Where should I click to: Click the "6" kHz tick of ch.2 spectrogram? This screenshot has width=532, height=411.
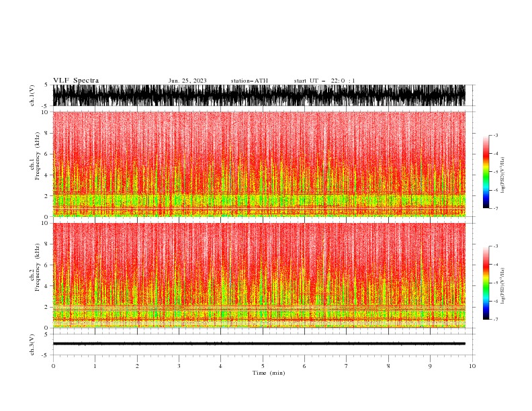tap(47, 265)
